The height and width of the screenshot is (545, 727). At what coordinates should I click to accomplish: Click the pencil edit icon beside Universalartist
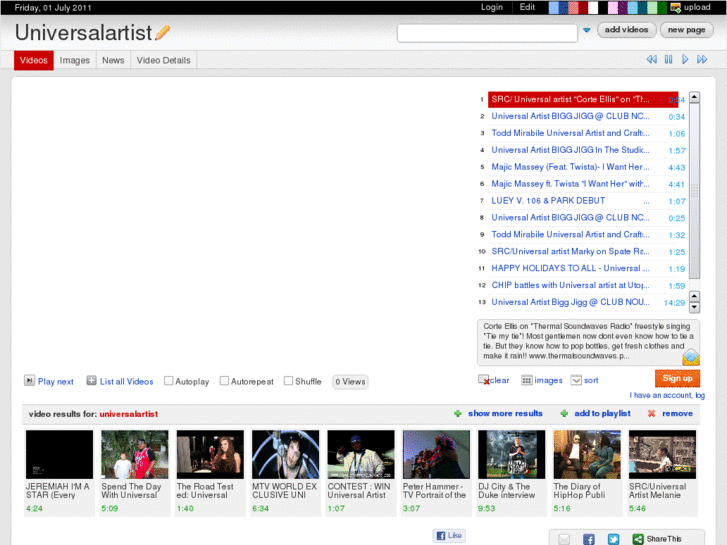click(162, 32)
